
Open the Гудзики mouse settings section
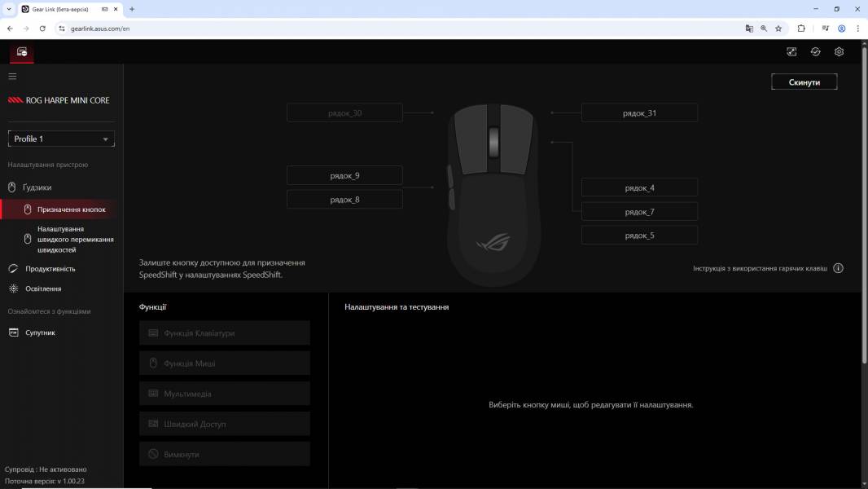point(37,187)
